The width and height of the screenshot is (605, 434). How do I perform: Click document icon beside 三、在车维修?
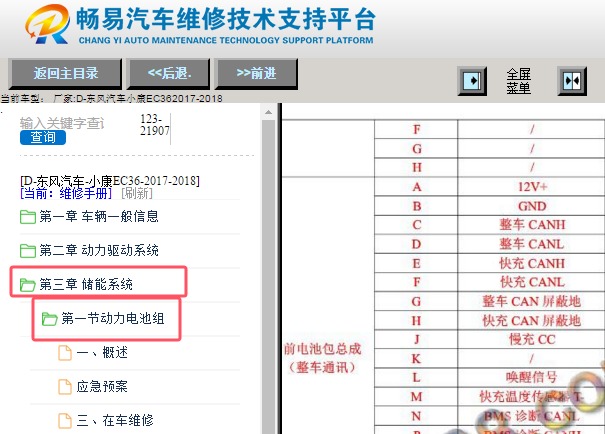point(65,420)
